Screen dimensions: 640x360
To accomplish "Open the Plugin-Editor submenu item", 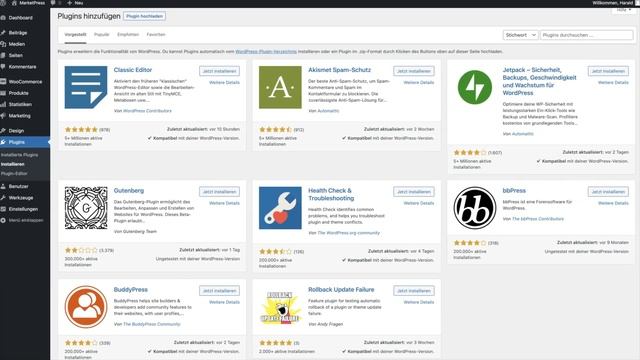I will 14,173.
